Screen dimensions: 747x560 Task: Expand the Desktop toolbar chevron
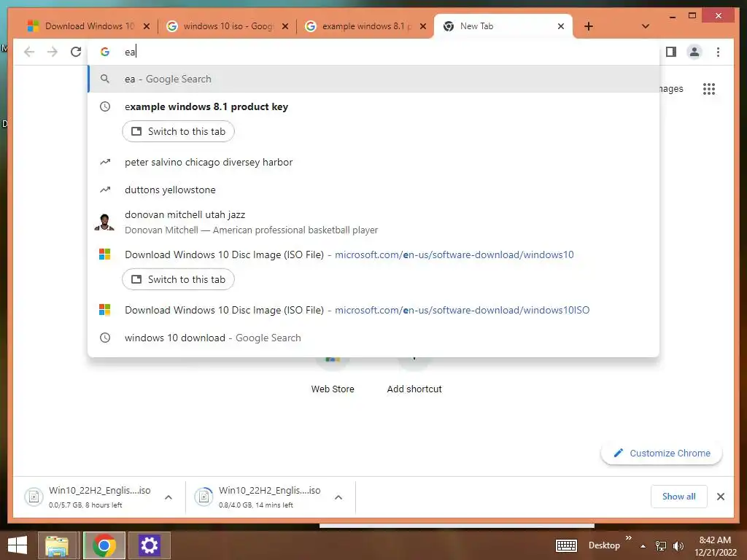tap(628, 537)
